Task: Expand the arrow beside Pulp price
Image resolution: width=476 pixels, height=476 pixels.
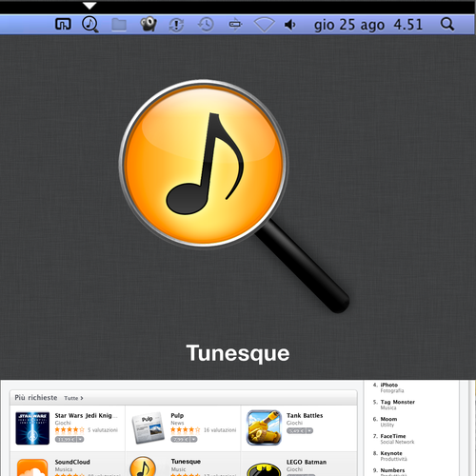Action: tap(193, 439)
